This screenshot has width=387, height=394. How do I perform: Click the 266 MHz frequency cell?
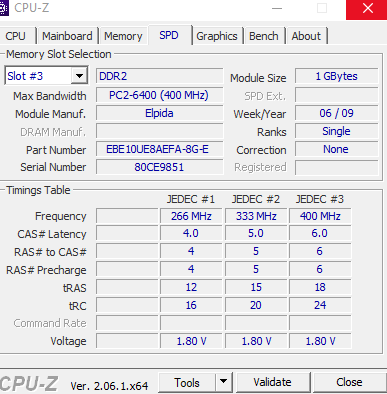point(191,216)
